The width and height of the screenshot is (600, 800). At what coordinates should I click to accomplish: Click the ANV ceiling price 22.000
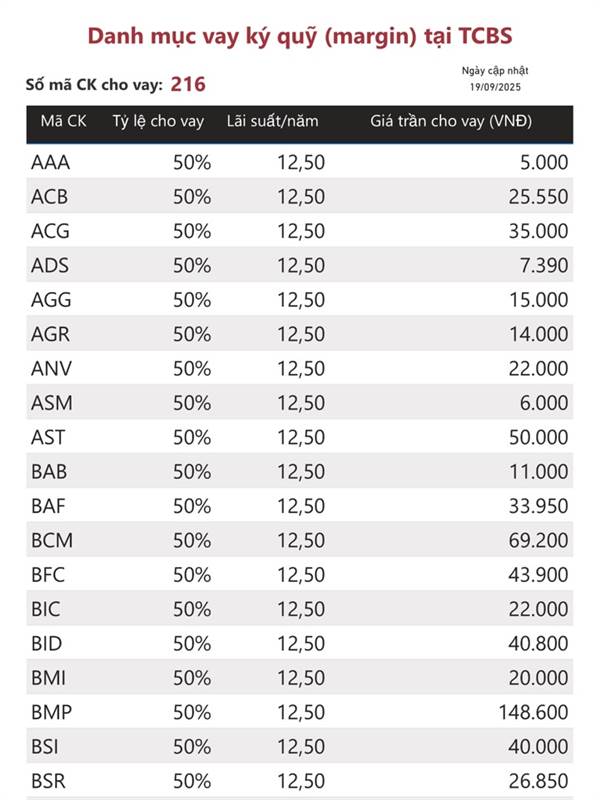click(538, 368)
